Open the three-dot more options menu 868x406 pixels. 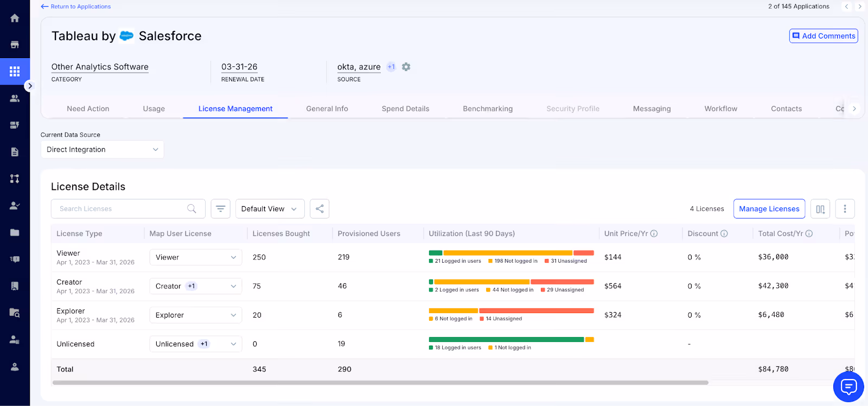(x=845, y=208)
